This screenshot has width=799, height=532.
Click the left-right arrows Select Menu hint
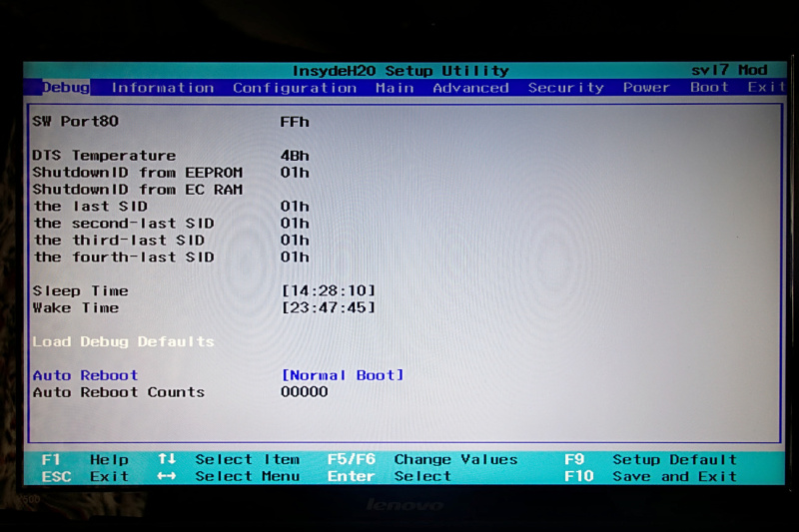tap(229, 476)
